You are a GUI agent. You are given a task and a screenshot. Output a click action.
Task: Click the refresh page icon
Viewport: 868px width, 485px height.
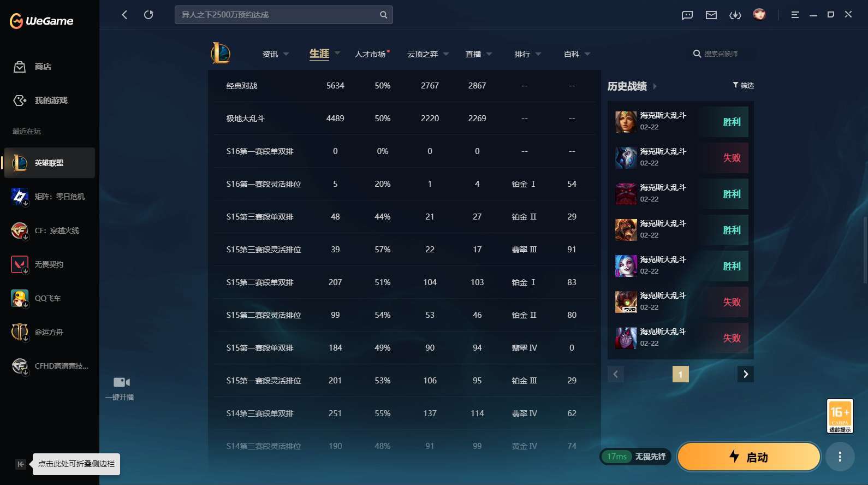coord(148,15)
